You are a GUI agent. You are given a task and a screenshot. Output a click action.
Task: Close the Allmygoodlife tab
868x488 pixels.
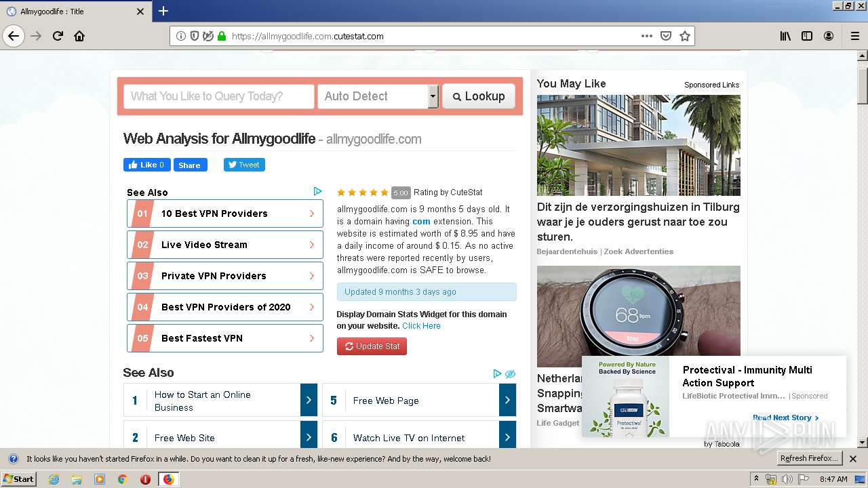tap(140, 12)
